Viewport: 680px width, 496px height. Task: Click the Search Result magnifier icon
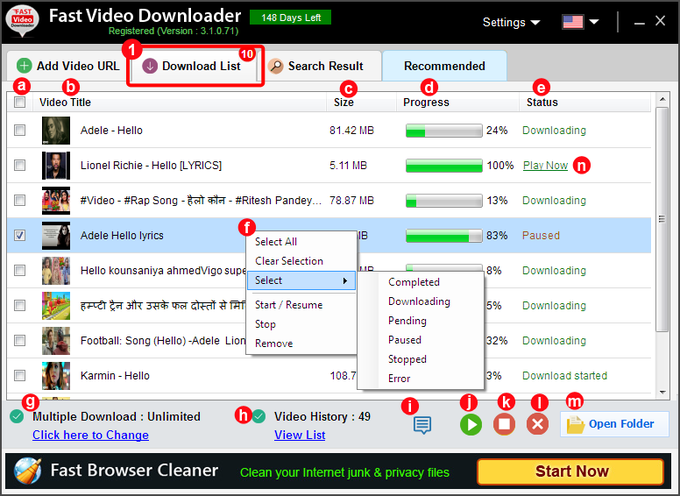[275, 66]
